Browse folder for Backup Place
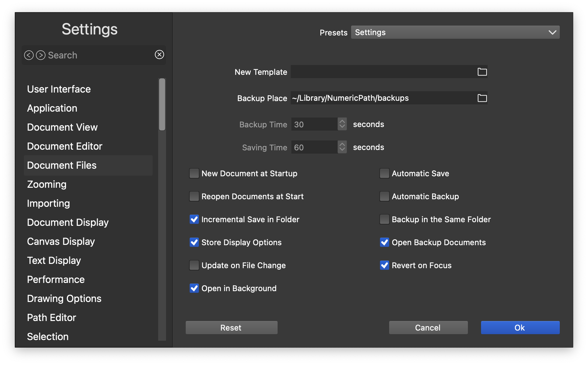This screenshot has width=588, height=365. (x=482, y=98)
